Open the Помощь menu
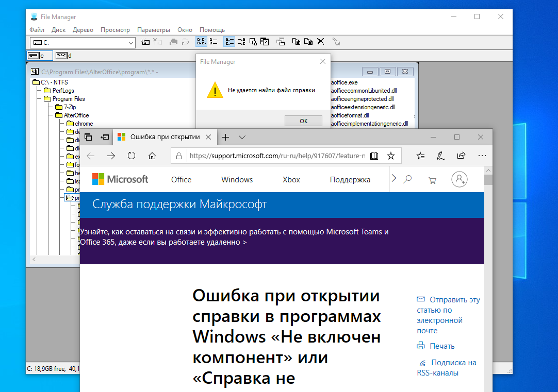The image size is (558, 392). (212, 30)
